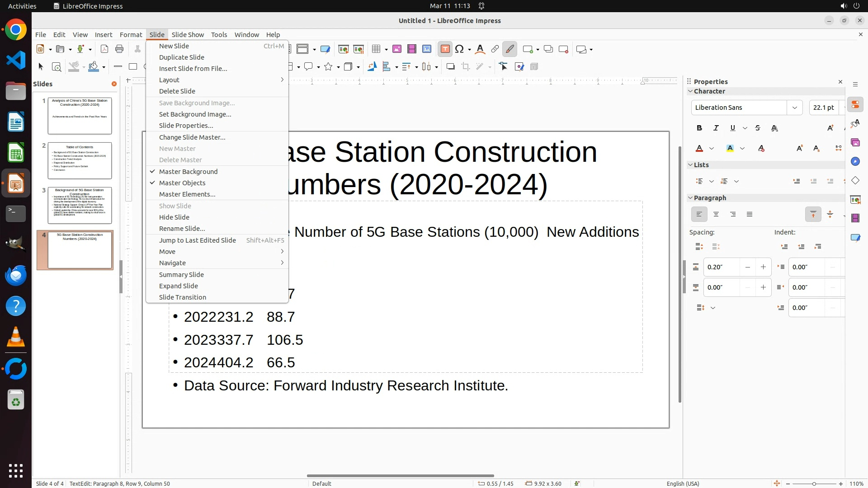Choose Duplicate Slide from menu
This screenshot has height=488, width=868.
[181, 57]
